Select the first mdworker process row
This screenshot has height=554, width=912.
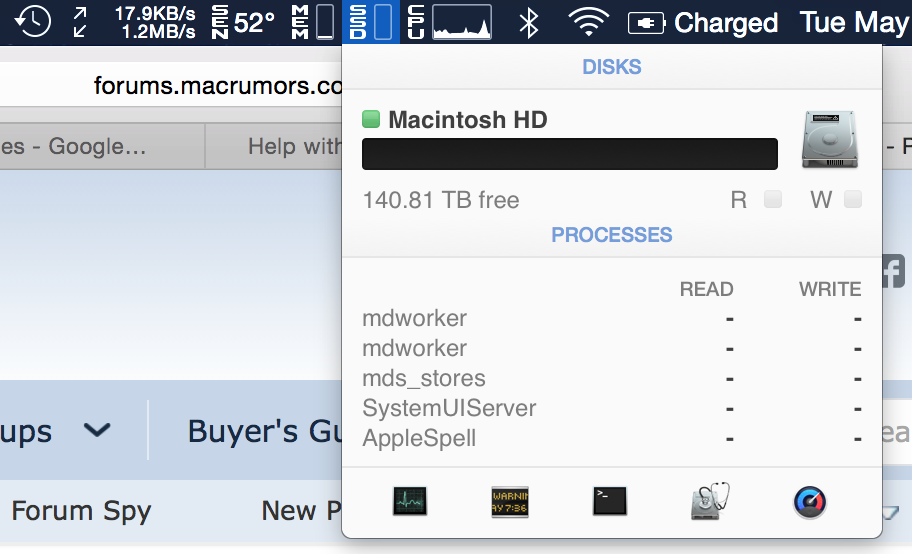(612, 318)
